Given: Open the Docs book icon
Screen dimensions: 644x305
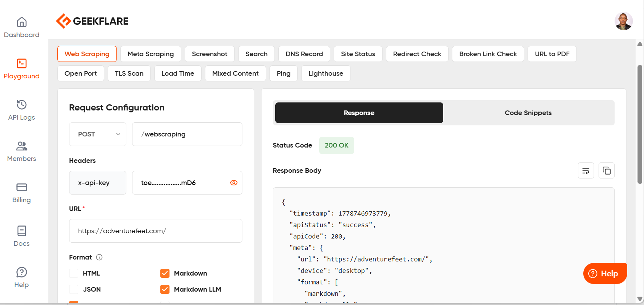Looking at the screenshot, I should [22, 231].
